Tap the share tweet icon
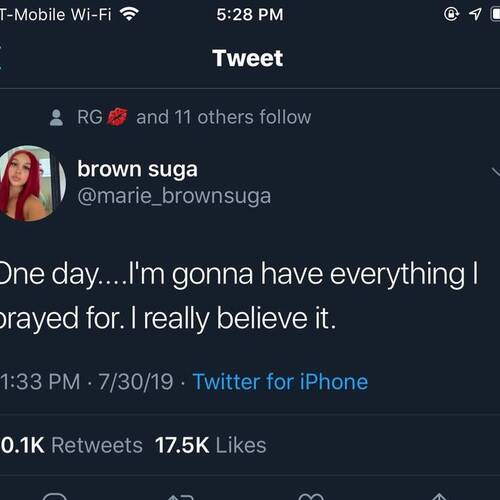The height and width of the screenshot is (500, 500). coord(439,497)
